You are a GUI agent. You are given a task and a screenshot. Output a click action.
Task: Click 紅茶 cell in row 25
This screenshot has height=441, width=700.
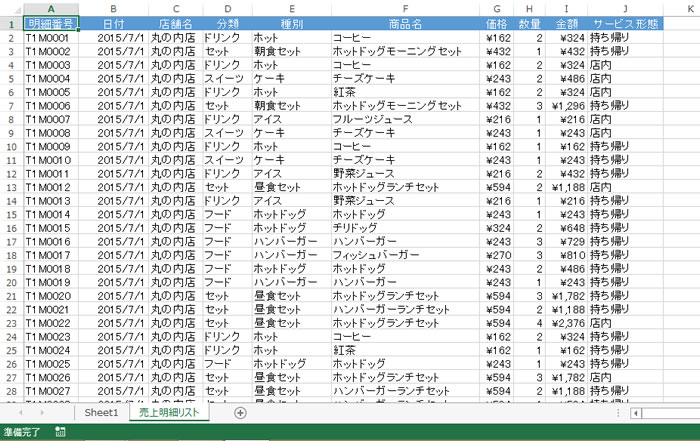point(405,350)
